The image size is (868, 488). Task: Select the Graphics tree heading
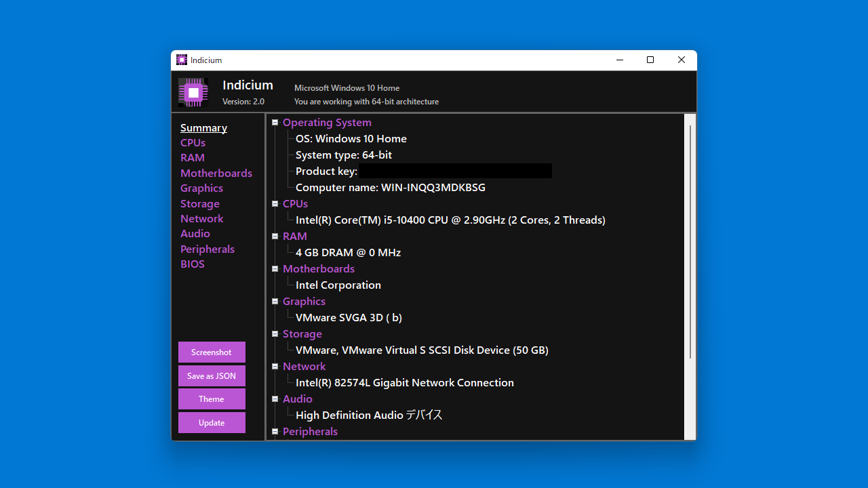pos(304,302)
